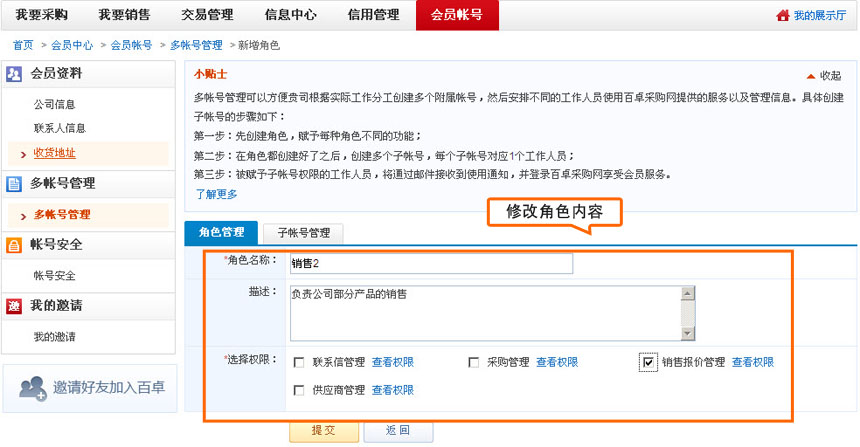Click the home icon beside 我的展示厅
The height and width of the screenshot is (447, 860).
783,16
